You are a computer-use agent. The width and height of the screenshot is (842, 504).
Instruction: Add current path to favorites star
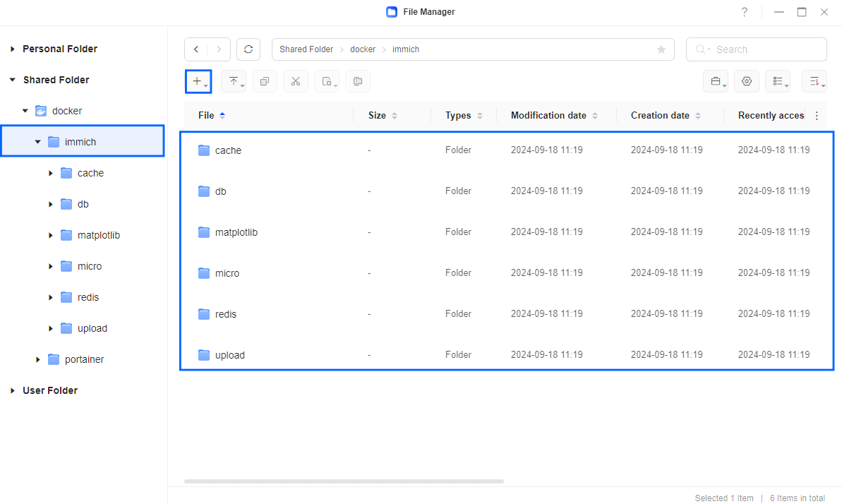(661, 49)
